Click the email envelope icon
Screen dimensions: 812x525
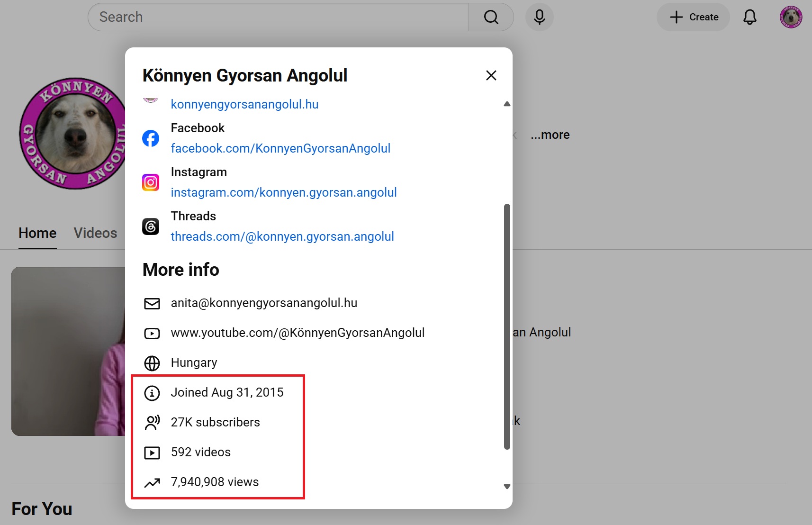click(152, 303)
